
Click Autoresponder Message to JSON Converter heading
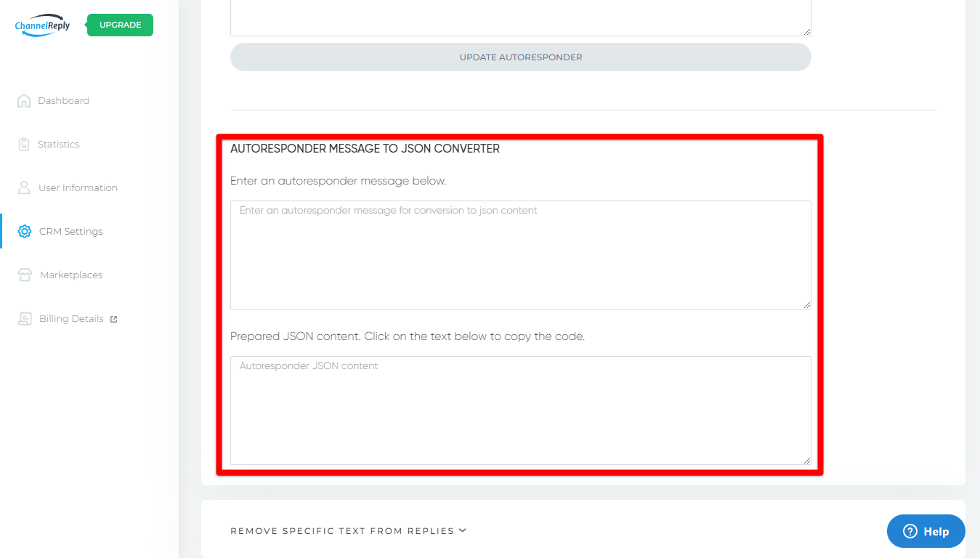click(x=365, y=148)
